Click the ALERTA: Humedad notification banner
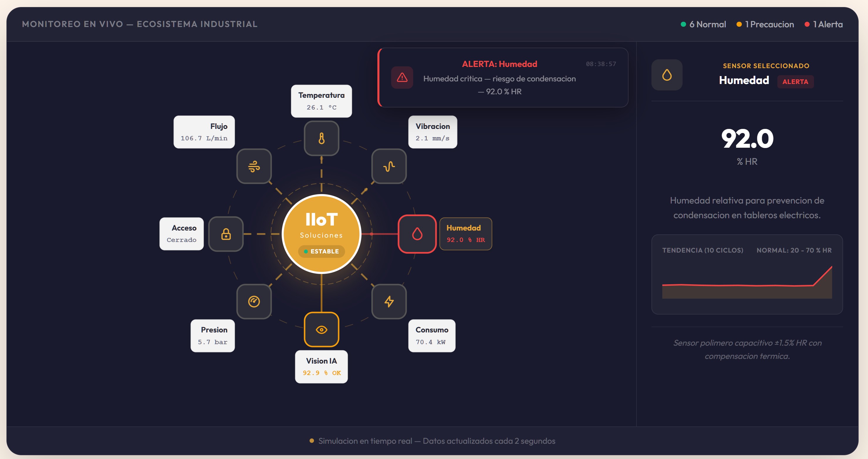 click(503, 78)
